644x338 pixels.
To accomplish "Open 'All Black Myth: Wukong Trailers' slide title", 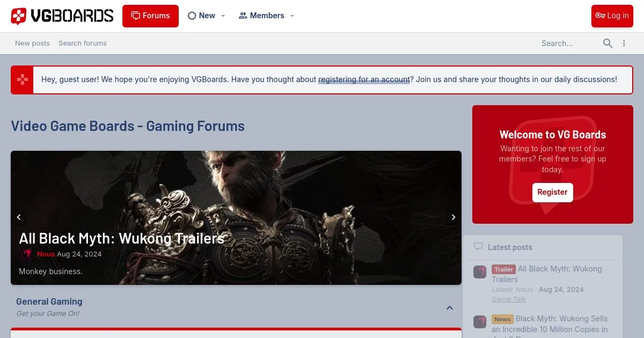I will [x=121, y=238].
